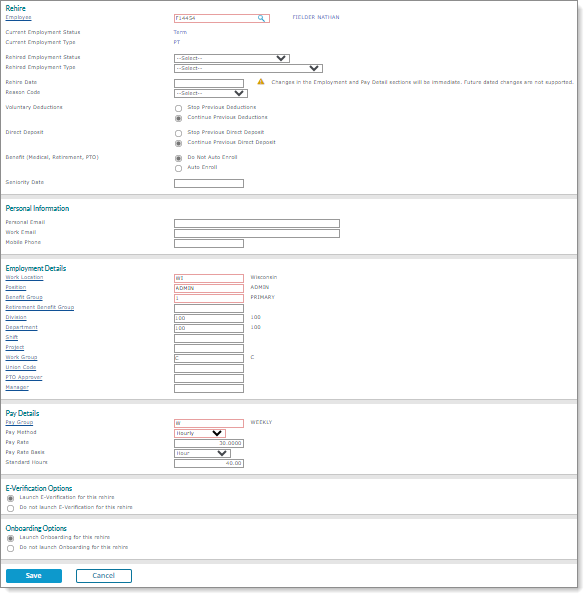Screen dimensions: 588x598
Task: Expand the Reason Code dropdown
Action: (x=211, y=93)
